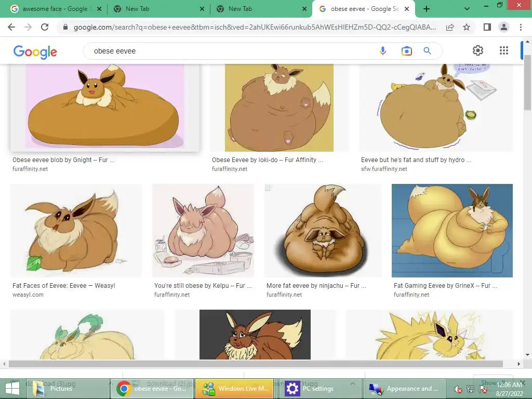Open the dark background Eevee thumbnail

coord(255,335)
